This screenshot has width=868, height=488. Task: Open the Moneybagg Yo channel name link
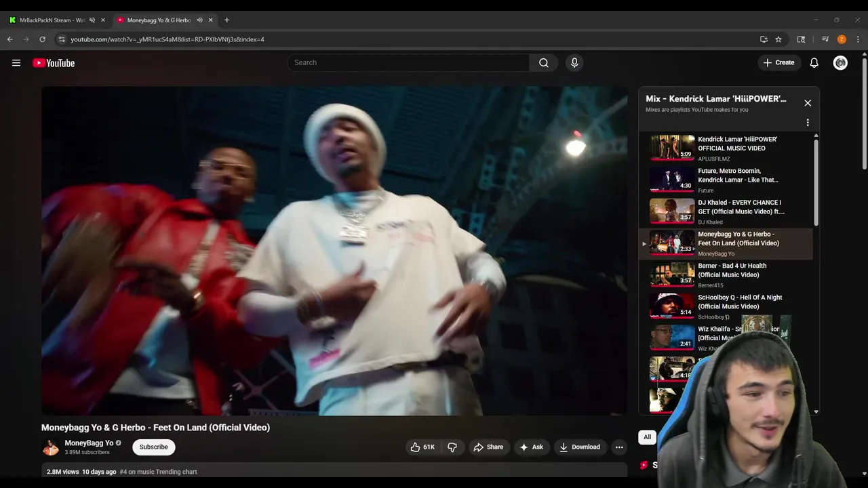coord(89,443)
